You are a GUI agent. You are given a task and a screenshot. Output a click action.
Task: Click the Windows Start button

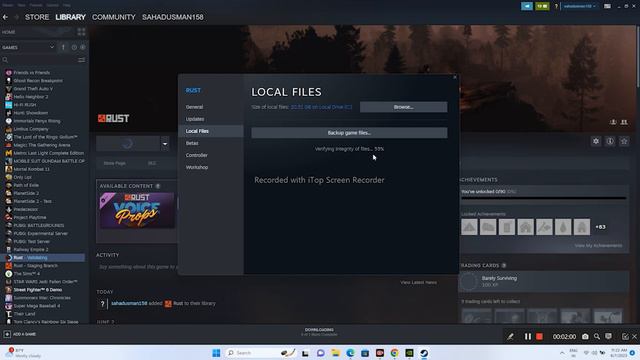(216, 353)
